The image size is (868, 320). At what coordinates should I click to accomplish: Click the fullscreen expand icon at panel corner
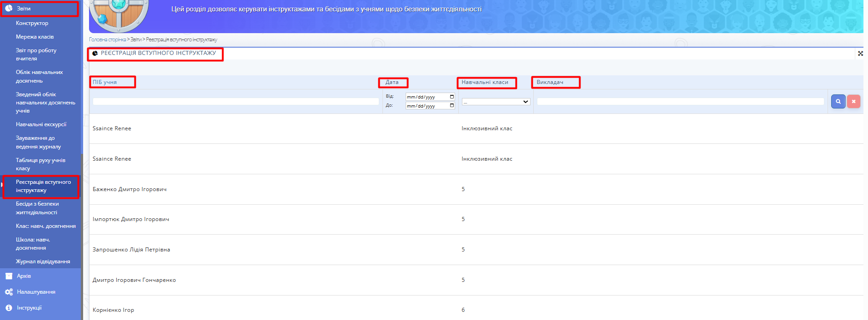(x=860, y=54)
